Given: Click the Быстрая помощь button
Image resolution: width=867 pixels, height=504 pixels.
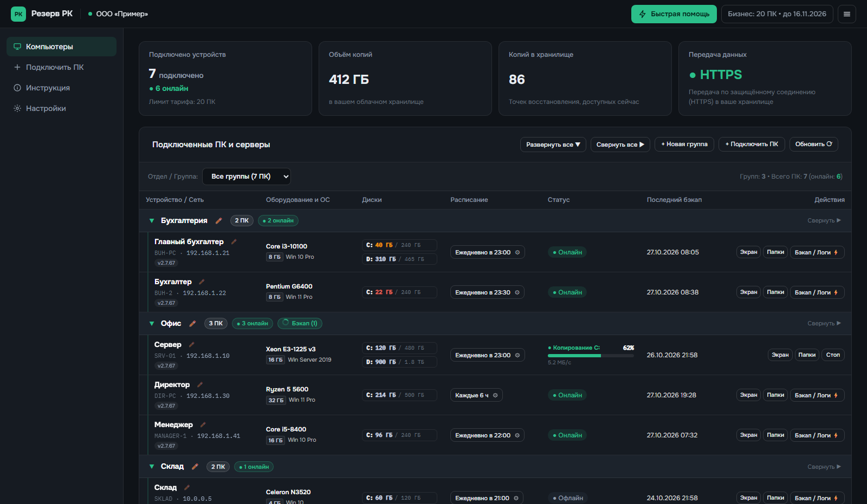Looking at the screenshot, I should tap(674, 14).
